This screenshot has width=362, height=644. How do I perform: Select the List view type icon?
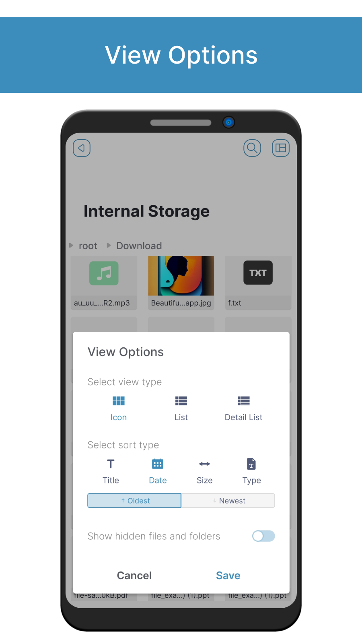coord(181,401)
